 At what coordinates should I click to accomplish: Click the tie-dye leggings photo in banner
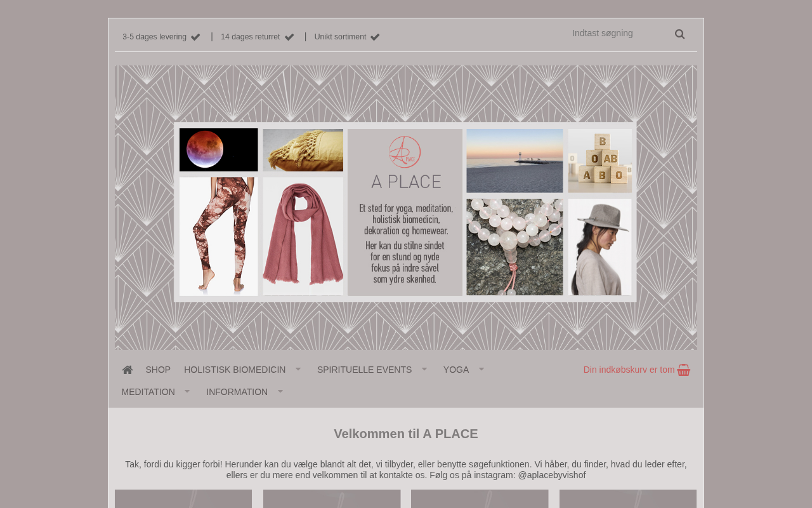(219, 236)
